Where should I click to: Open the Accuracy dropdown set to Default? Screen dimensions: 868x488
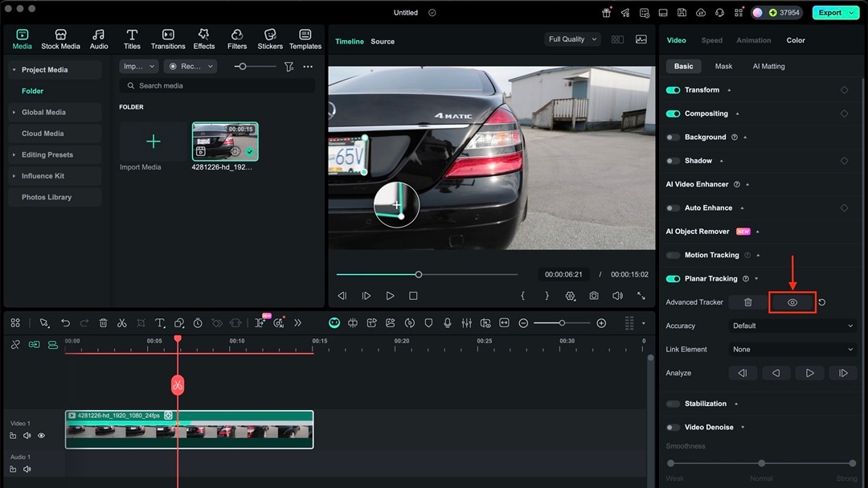point(792,326)
